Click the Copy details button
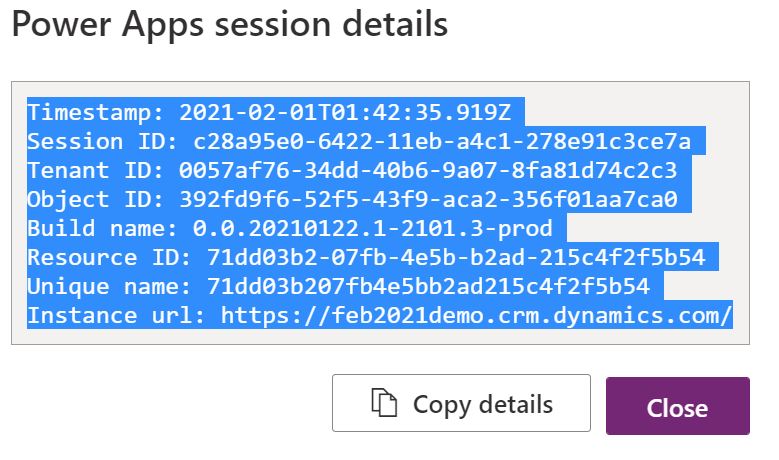The width and height of the screenshot is (779, 460). point(461,403)
